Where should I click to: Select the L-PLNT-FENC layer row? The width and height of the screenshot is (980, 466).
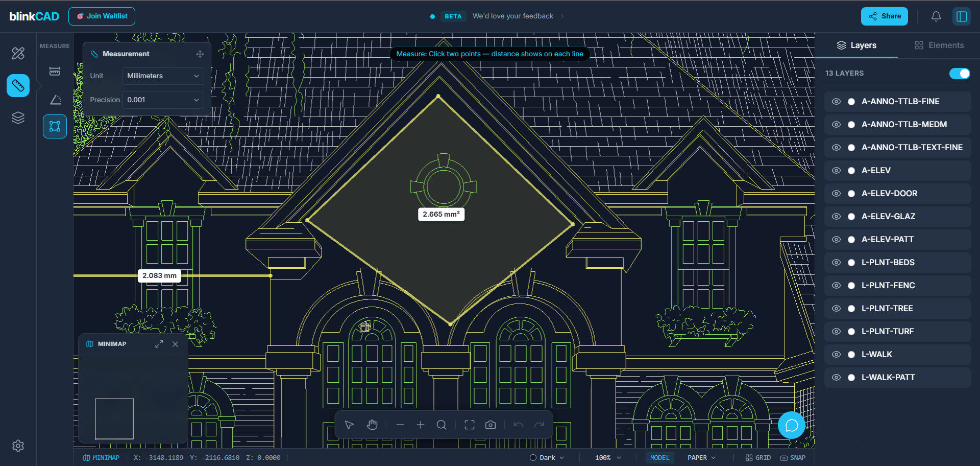(x=897, y=286)
